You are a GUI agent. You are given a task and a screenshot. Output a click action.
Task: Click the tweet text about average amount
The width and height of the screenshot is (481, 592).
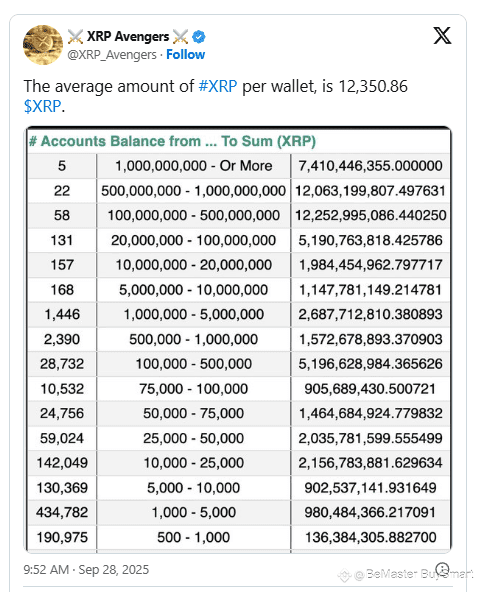click(x=216, y=96)
